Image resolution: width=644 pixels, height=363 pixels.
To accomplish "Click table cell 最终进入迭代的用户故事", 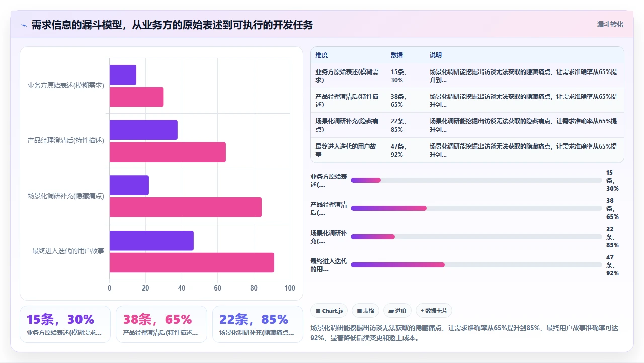I will click(348, 150).
